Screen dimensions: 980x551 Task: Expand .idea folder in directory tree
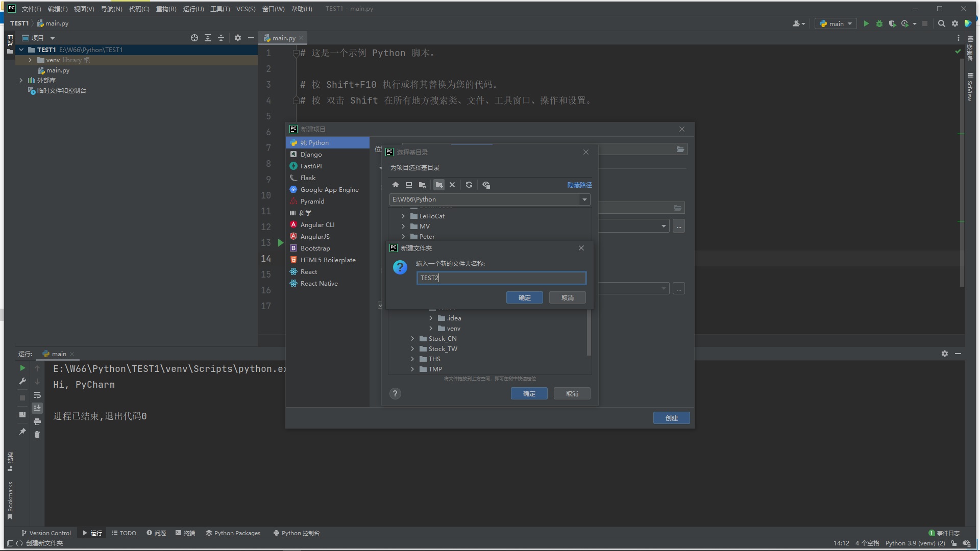click(x=431, y=318)
